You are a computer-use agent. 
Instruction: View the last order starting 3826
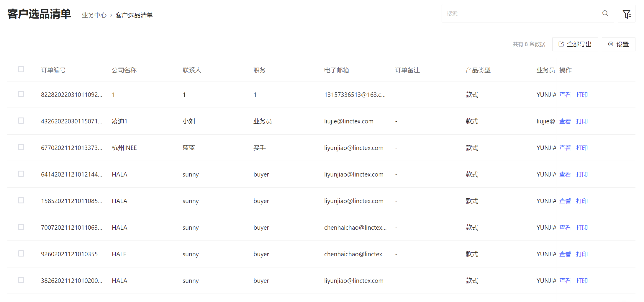(565, 281)
